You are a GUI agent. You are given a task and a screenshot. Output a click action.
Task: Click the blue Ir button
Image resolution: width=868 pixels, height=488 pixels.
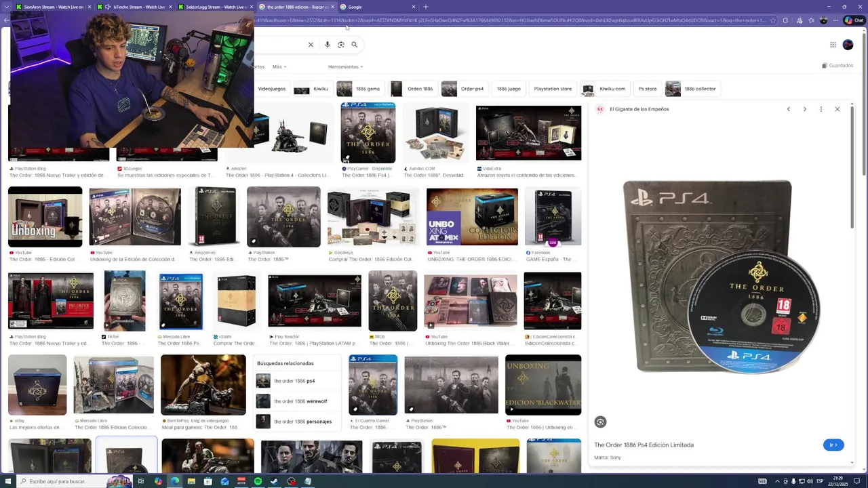pos(833,445)
